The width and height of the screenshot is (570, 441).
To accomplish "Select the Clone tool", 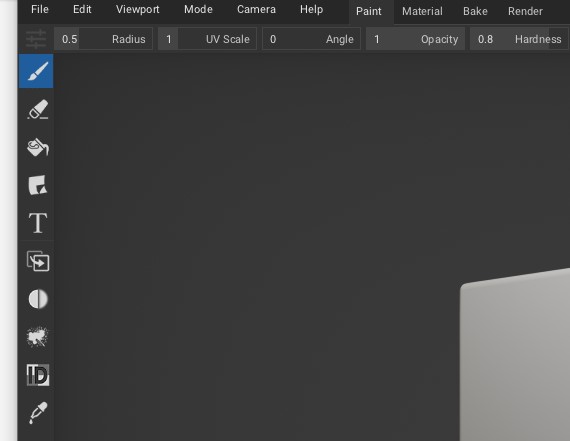I will [x=38, y=261].
